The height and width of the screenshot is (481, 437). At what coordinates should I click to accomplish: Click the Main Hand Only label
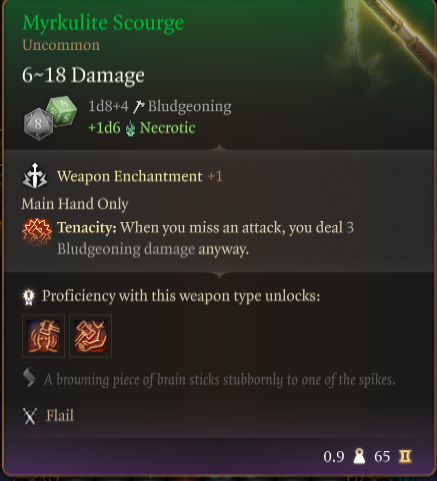[75, 204]
